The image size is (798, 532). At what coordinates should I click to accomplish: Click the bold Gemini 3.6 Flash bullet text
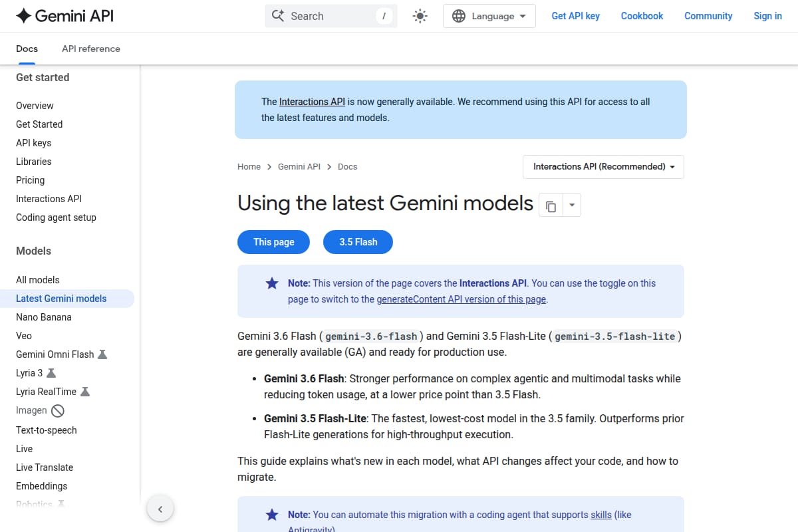point(304,378)
